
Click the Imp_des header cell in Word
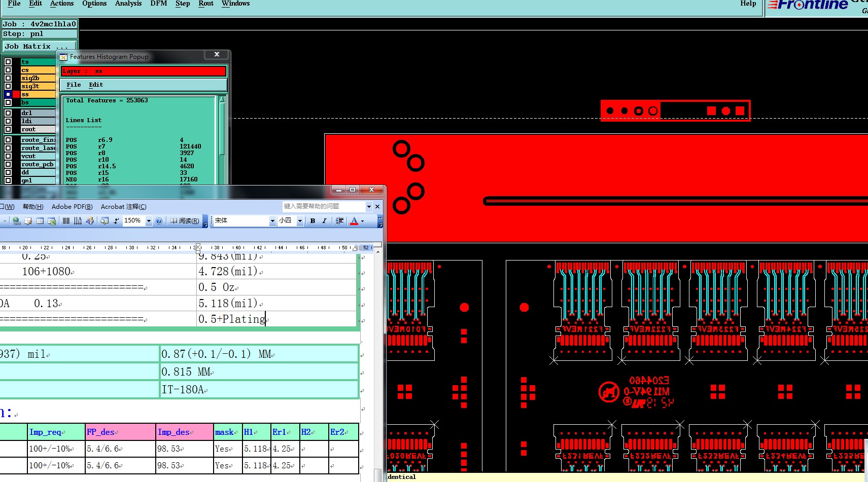[185, 432]
